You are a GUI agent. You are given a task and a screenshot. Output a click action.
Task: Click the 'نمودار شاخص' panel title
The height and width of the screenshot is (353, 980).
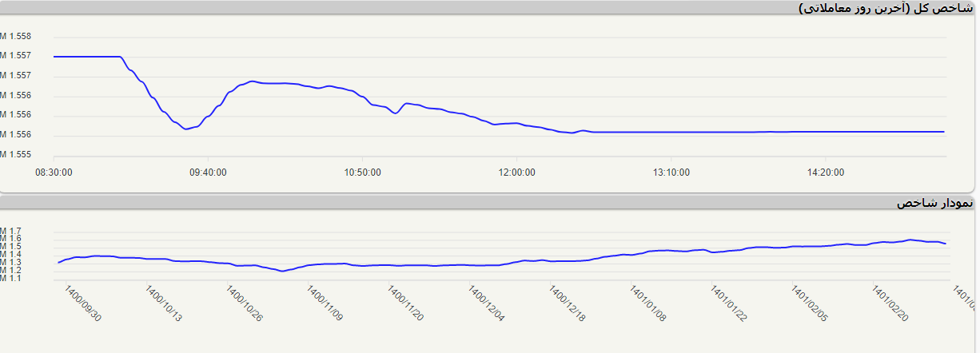click(934, 203)
